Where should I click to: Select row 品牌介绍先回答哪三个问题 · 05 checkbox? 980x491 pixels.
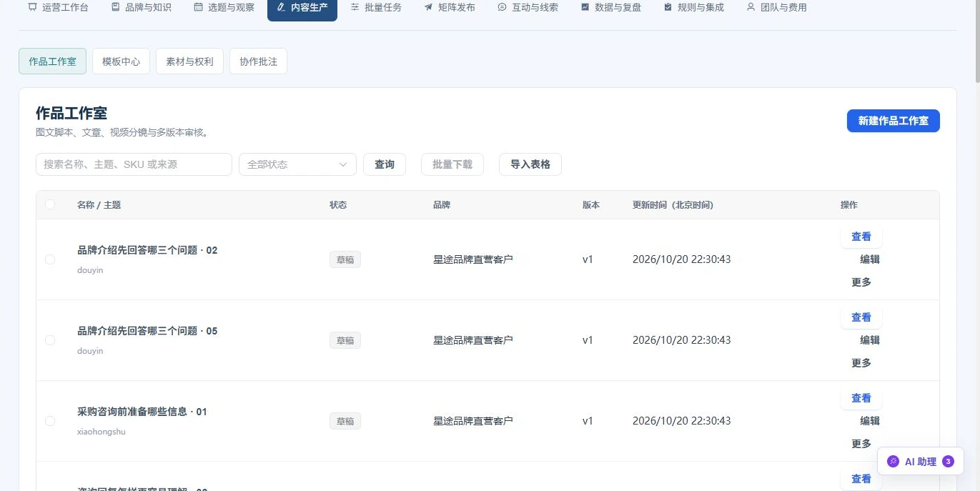[50, 340]
